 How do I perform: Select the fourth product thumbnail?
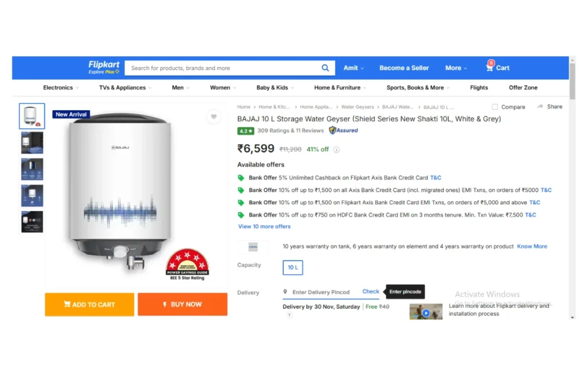pos(32,196)
